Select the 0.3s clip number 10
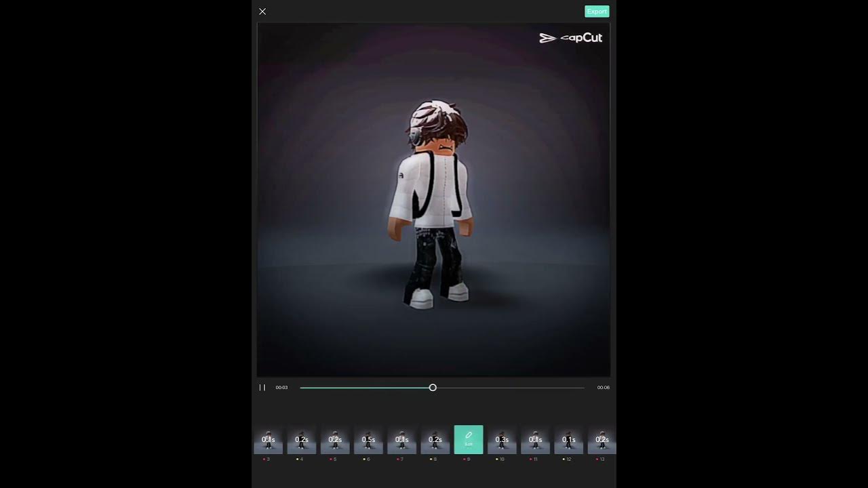Viewport: 868px width, 488px height. (x=502, y=440)
